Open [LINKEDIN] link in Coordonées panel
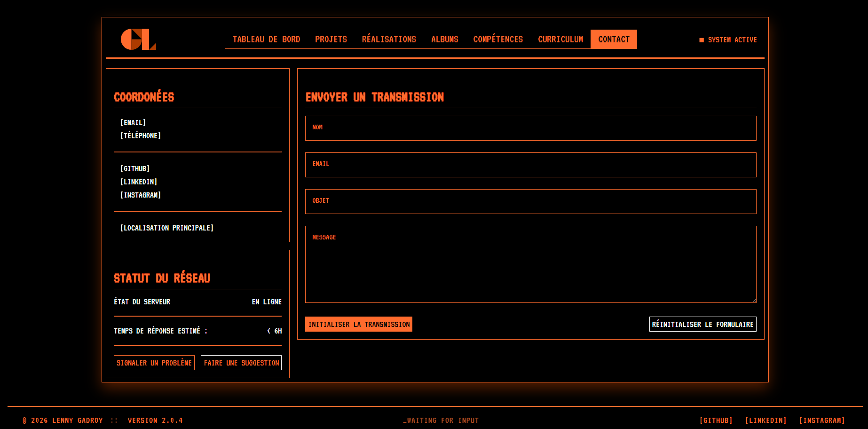Viewport: 868px width, 429px height. pos(139,182)
